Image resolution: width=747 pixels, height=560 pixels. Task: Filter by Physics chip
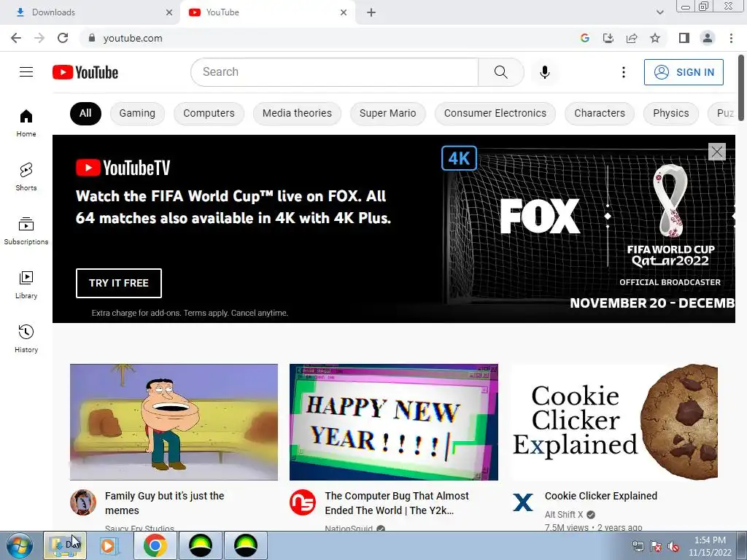[671, 113]
